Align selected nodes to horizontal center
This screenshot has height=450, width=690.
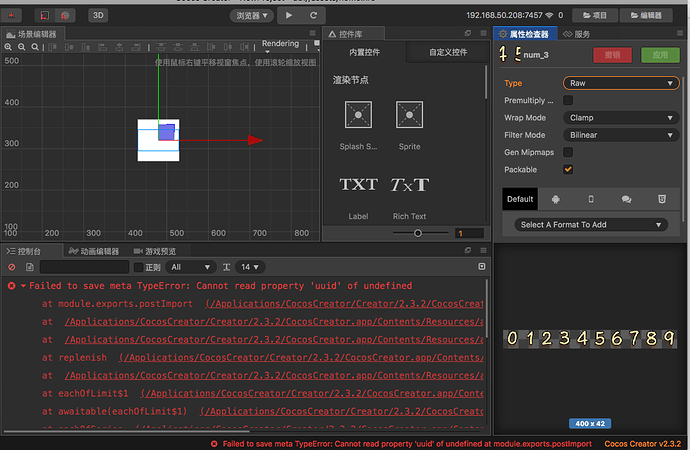119,47
